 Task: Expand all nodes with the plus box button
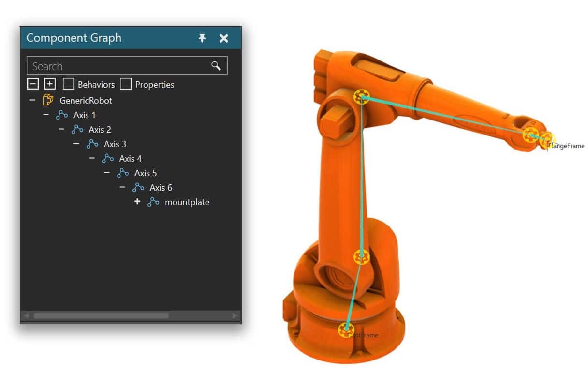point(50,84)
